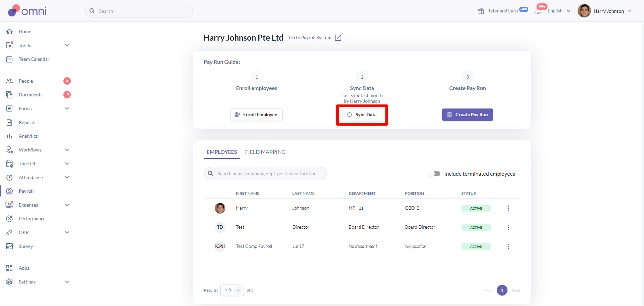Expand the Workflows menu chevron
The image size is (644, 306).
point(67,150)
